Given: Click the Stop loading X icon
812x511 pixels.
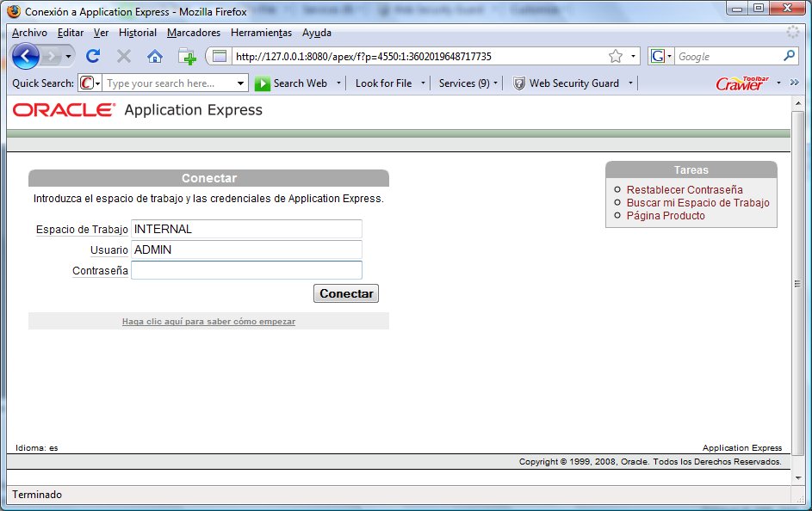Looking at the screenshot, I should [x=124, y=56].
